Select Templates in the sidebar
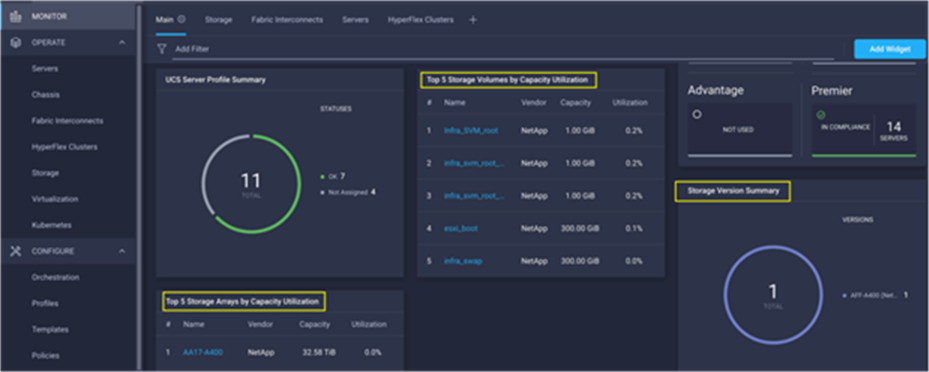 click(x=50, y=329)
